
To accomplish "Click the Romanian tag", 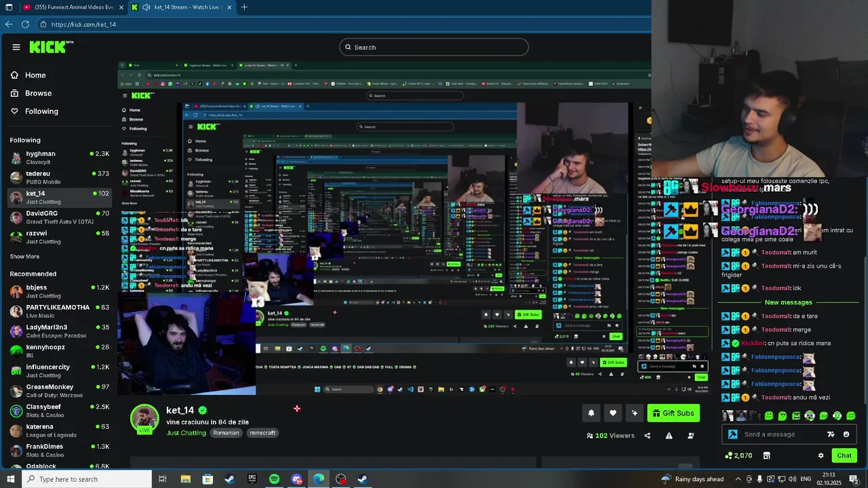I will 226,433.
